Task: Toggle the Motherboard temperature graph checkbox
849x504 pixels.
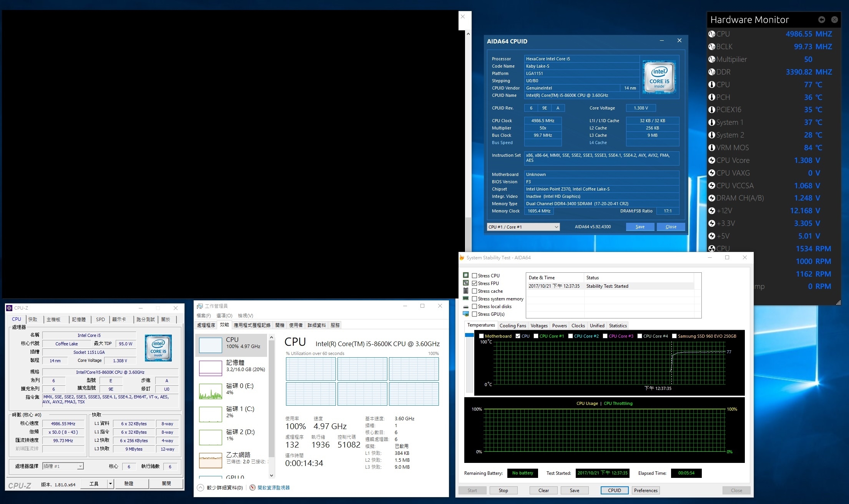Action: pyautogui.click(x=481, y=336)
